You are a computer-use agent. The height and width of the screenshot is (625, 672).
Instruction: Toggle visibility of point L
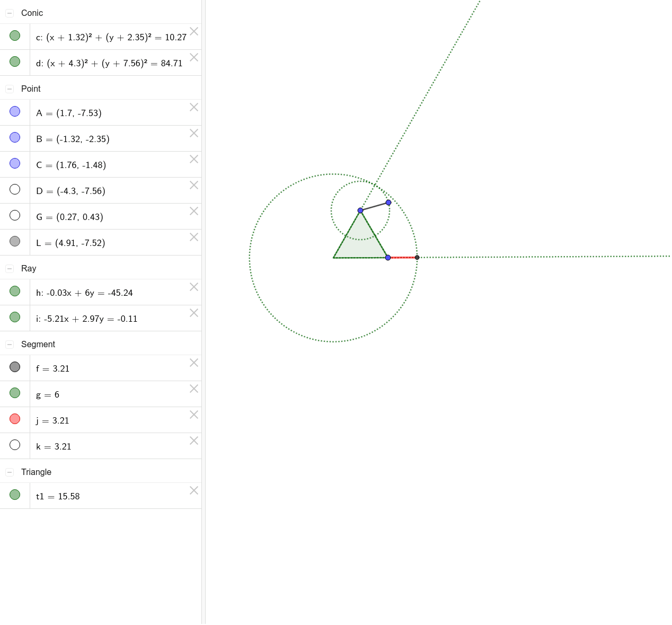tap(15, 241)
